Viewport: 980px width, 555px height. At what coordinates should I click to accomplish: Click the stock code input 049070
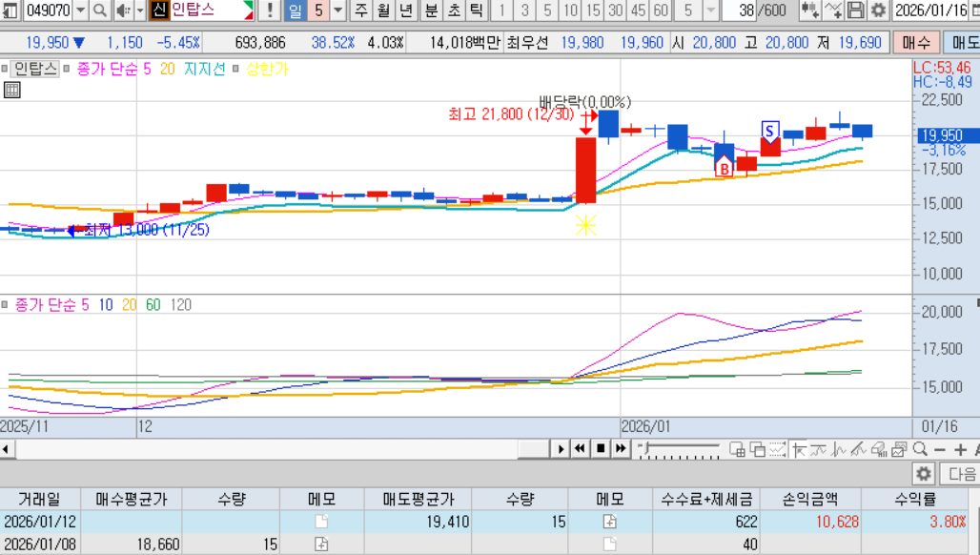point(48,10)
